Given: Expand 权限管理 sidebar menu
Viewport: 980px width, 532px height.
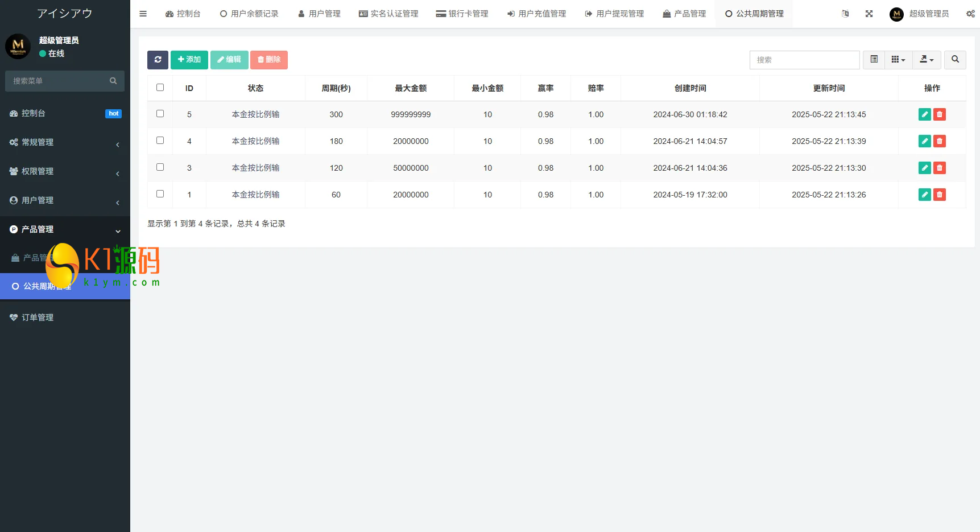Looking at the screenshot, I should tap(65, 171).
